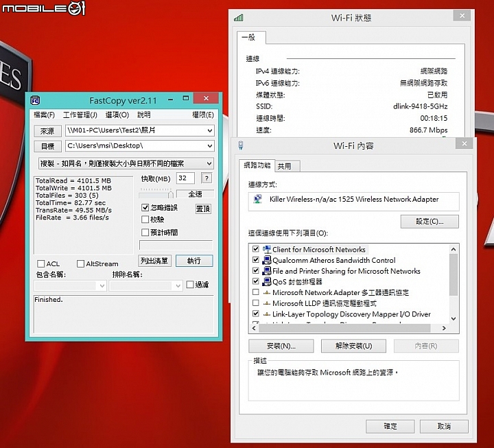Image resolution: width=494 pixels, height=448 pixels.
Task: Click the items list scroll-up arrow
Action: click(x=454, y=249)
